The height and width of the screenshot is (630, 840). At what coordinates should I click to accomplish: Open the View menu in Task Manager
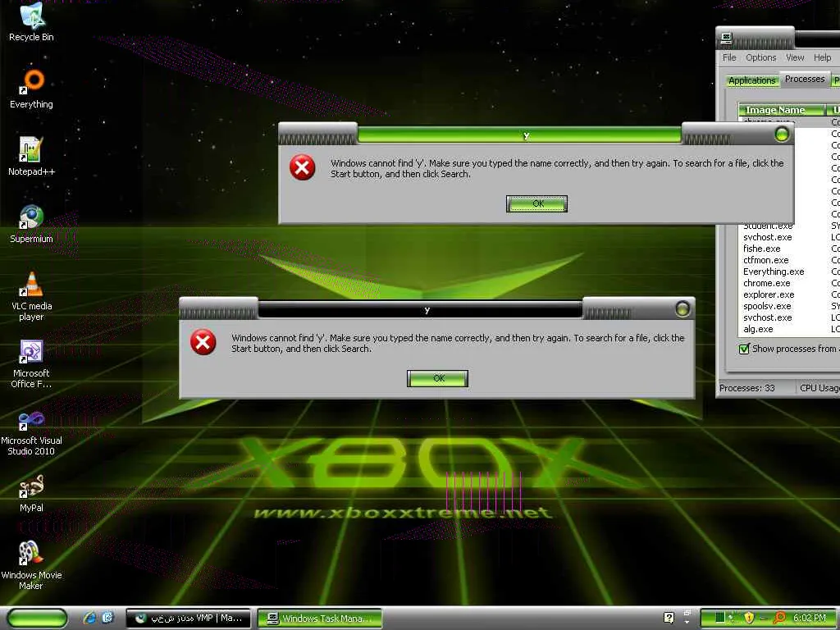795,57
